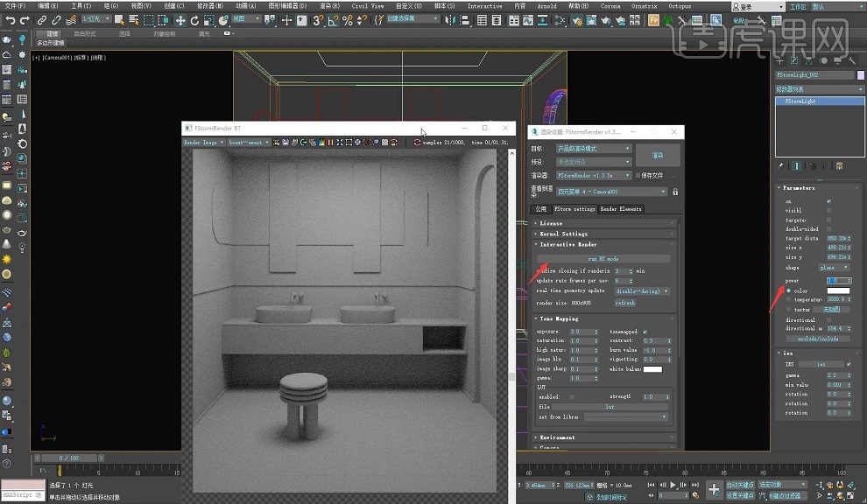Image resolution: width=867 pixels, height=504 pixels.
Task: Enable the double-sided checkbox
Action: (828, 228)
